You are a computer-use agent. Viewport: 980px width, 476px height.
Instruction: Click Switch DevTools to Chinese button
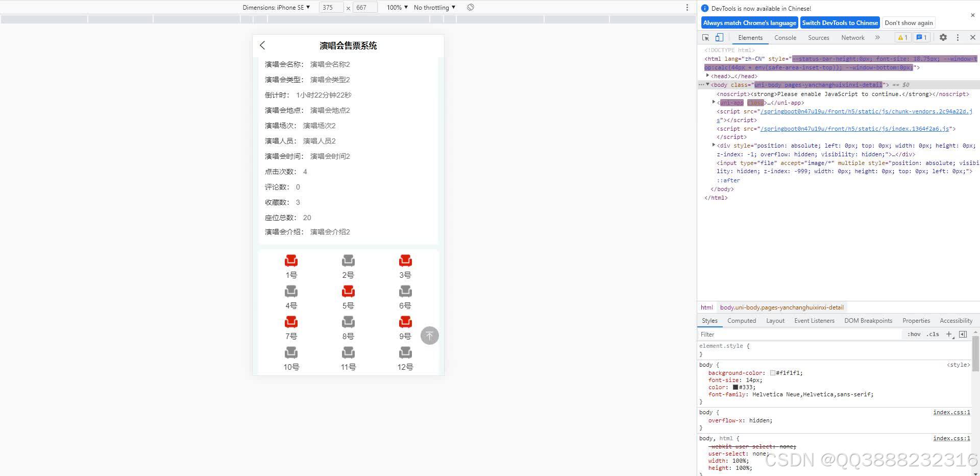click(840, 23)
